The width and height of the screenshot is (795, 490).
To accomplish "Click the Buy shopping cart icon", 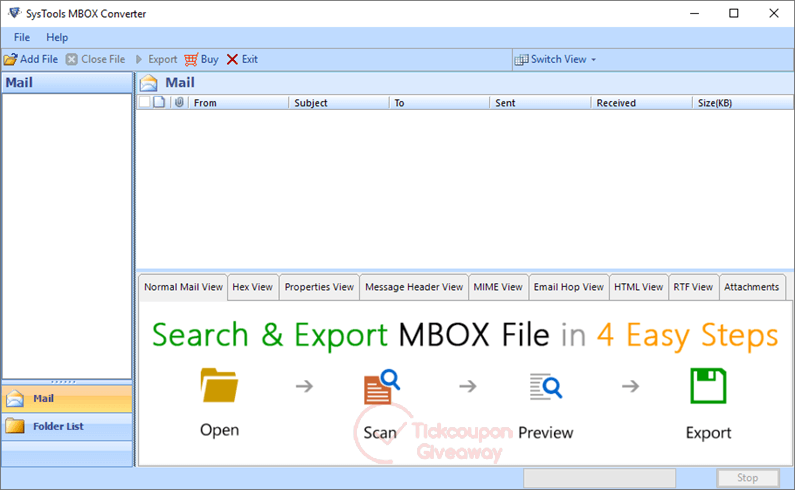I will pyautogui.click(x=191, y=59).
